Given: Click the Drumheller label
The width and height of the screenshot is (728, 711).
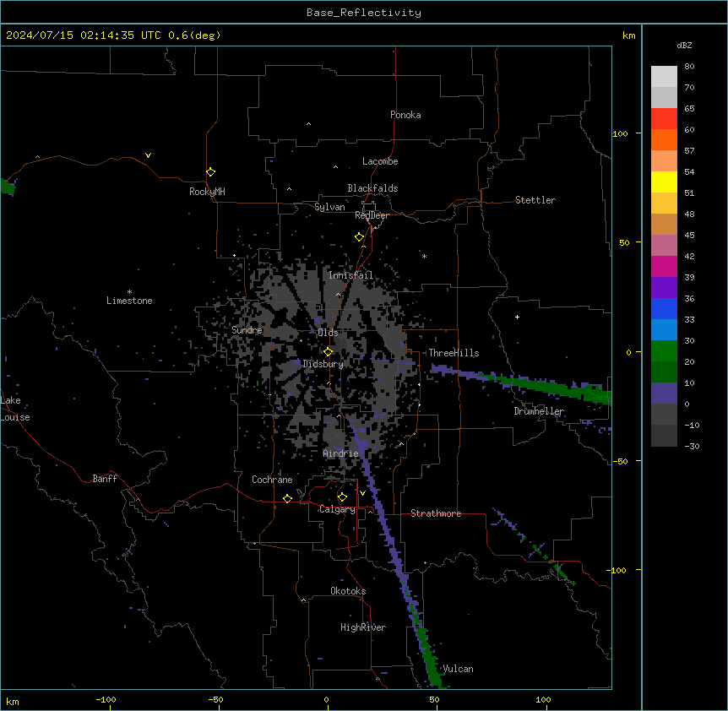Looking at the screenshot, I should tap(539, 411).
